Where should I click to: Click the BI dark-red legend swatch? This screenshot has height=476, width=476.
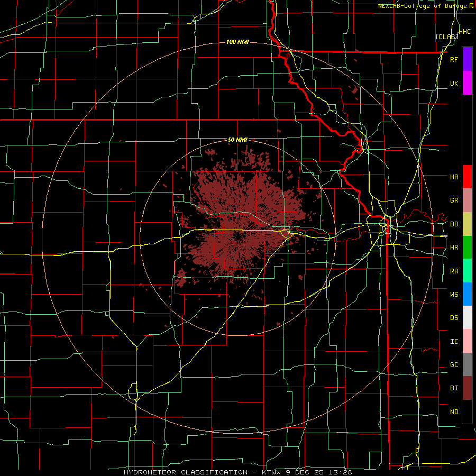467,388
